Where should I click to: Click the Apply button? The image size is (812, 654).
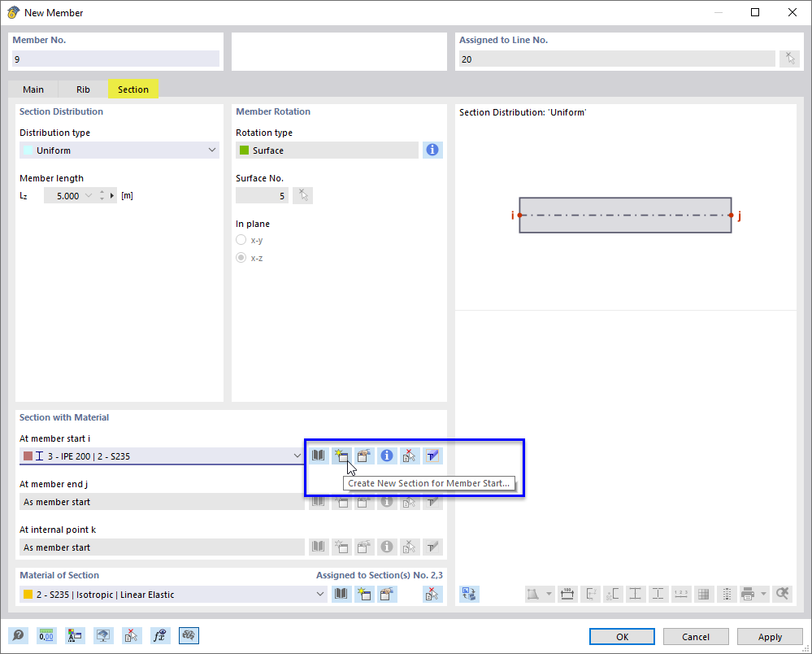pyautogui.click(x=769, y=636)
